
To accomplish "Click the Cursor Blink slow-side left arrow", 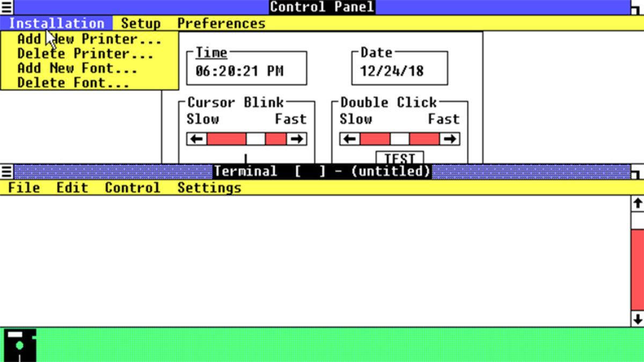I will pyautogui.click(x=197, y=139).
